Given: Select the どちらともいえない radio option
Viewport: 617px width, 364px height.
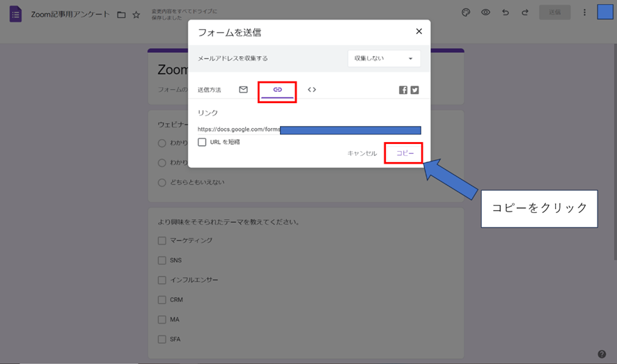Looking at the screenshot, I should (x=162, y=182).
